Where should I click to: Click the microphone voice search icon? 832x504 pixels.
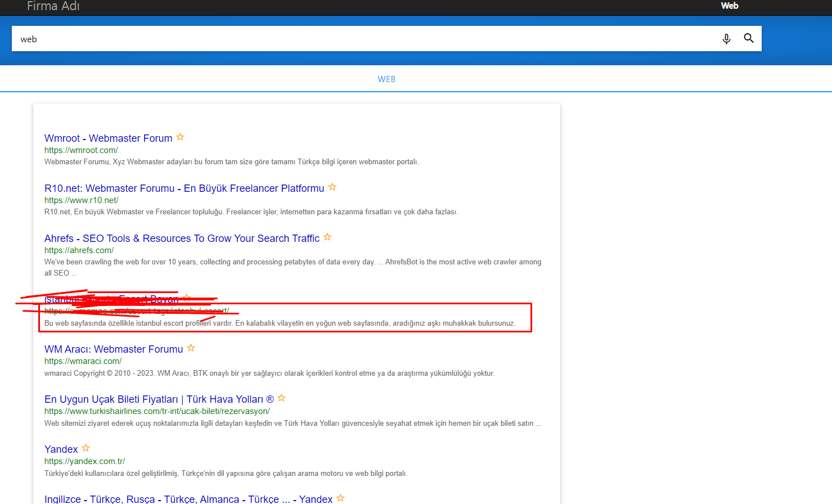[x=726, y=39]
